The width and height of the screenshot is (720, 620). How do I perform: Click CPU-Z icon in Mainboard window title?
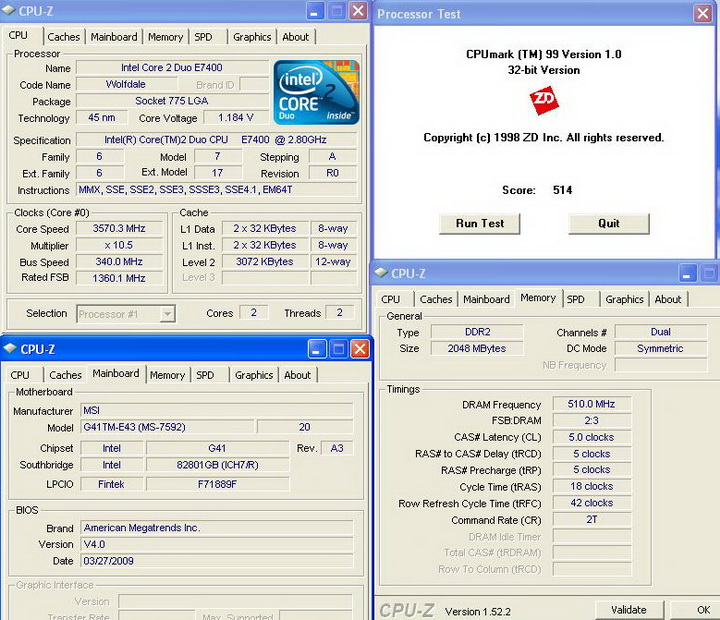[10, 349]
